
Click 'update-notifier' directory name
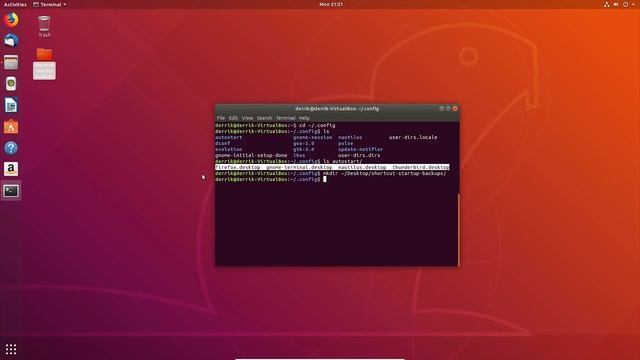(x=360, y=149)
